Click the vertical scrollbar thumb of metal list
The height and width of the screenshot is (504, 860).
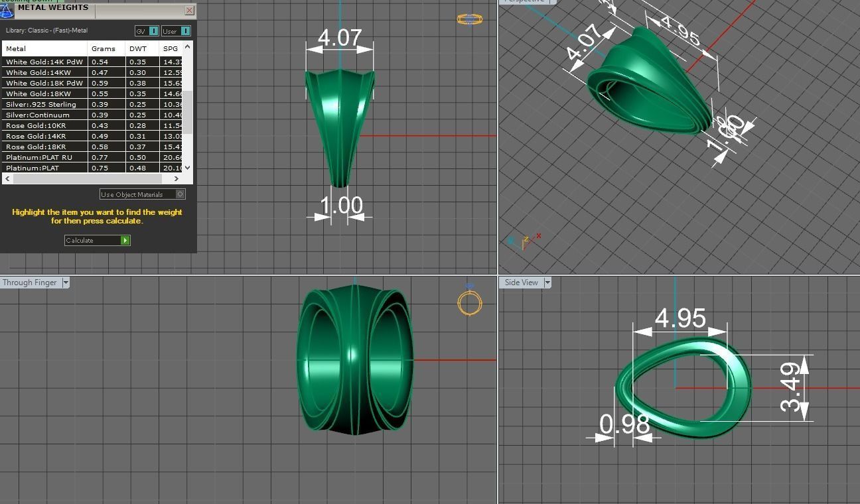(x=188, y=112)
